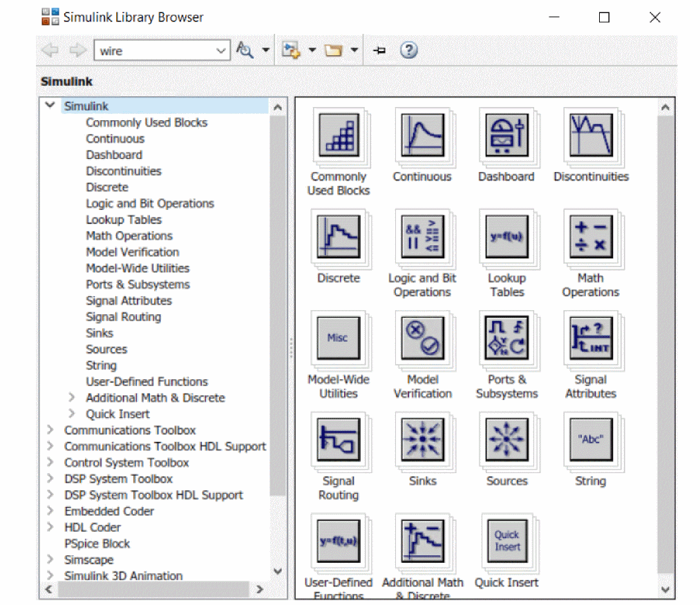
Task: Select Sources in the library tree
Action: coord(106,349)
